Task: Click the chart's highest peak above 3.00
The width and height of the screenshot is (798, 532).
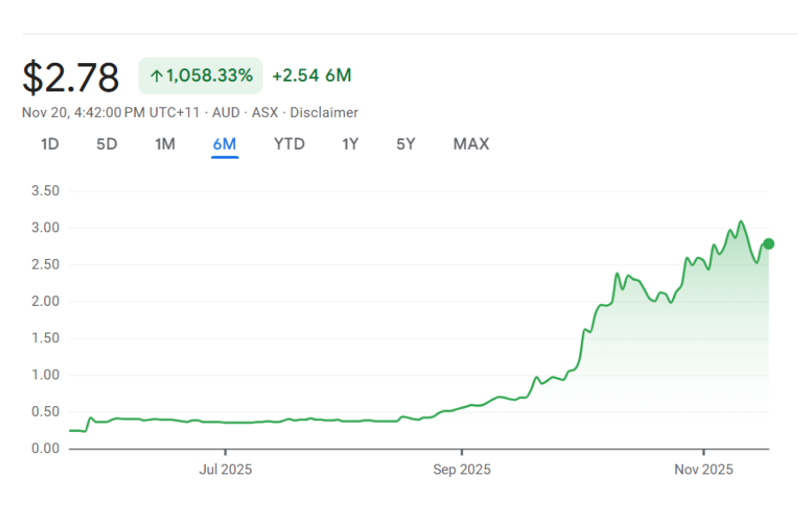Action: click(x=741, y=222)
